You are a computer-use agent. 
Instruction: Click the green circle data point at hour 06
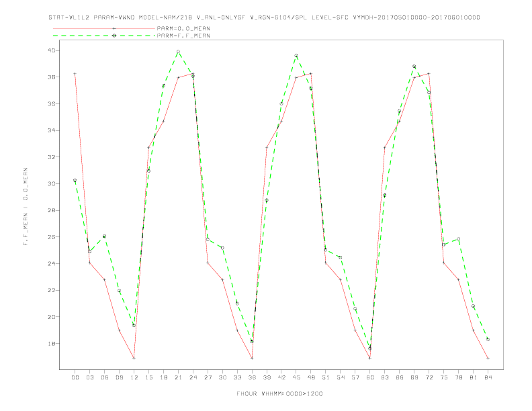tap(105, 236)
